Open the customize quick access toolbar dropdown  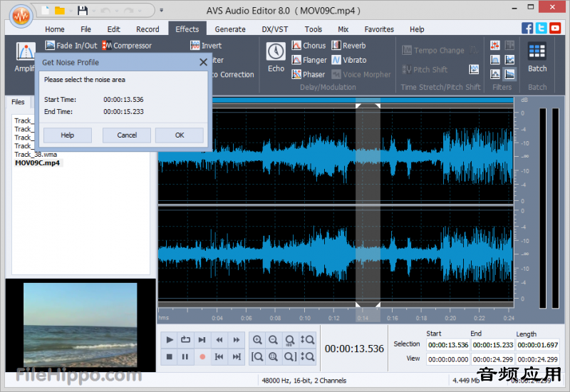click(162, 11)
